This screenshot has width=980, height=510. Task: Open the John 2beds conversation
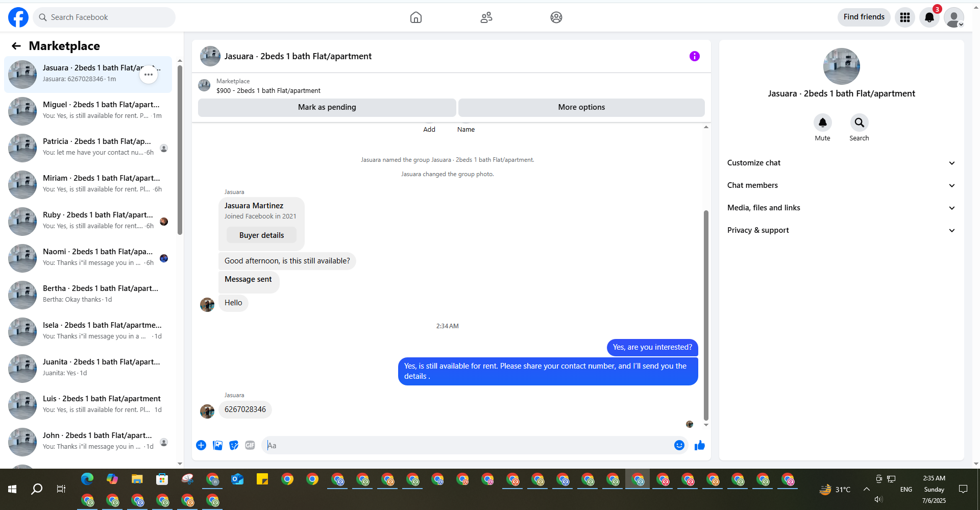click(88, 442)
